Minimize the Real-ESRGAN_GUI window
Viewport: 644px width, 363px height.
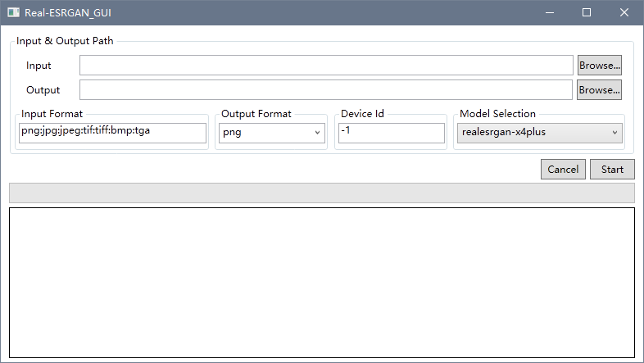tap(550, 13)
